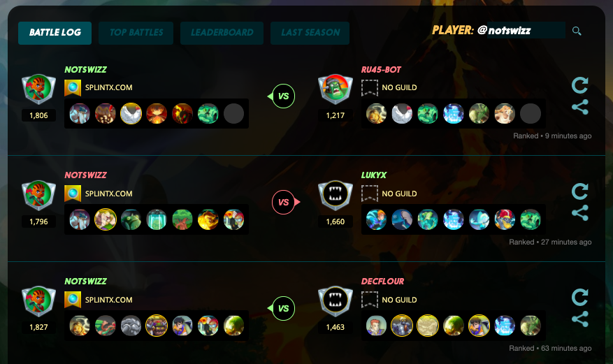This screenshot has width=613, height=364.
Task: Replay the battle against LUKYX
Action: click(579, 191)
